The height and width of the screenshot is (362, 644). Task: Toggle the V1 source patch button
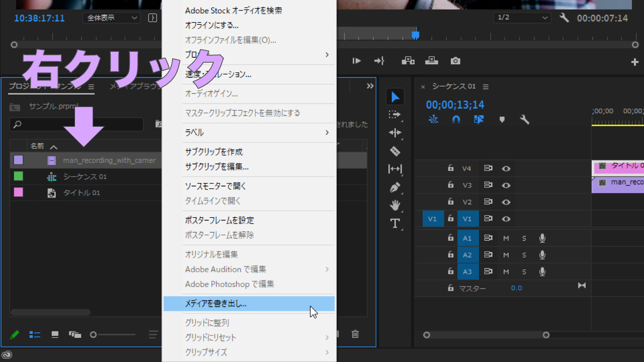click(x=433, y=219)
